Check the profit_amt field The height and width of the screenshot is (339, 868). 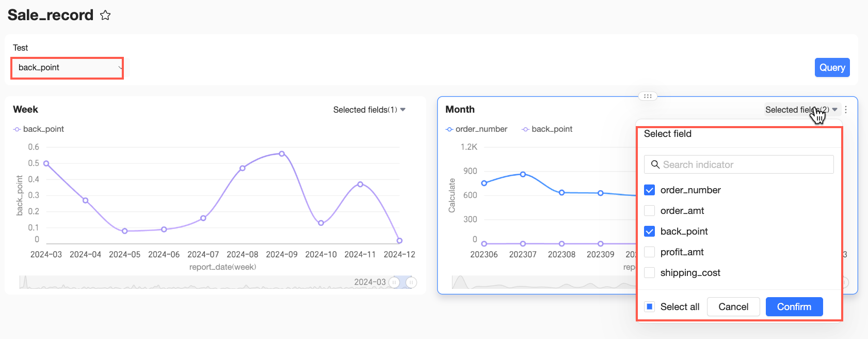point(650,252)
